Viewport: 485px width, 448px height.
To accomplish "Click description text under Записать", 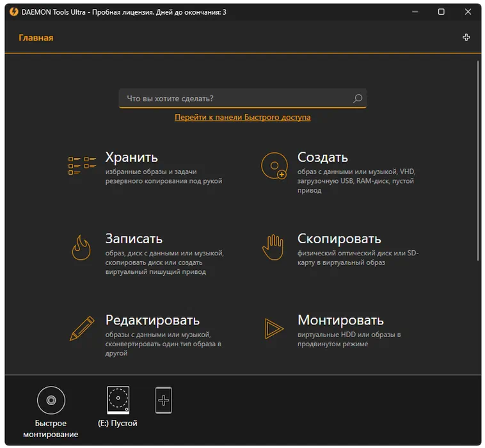I will point(164,262).
